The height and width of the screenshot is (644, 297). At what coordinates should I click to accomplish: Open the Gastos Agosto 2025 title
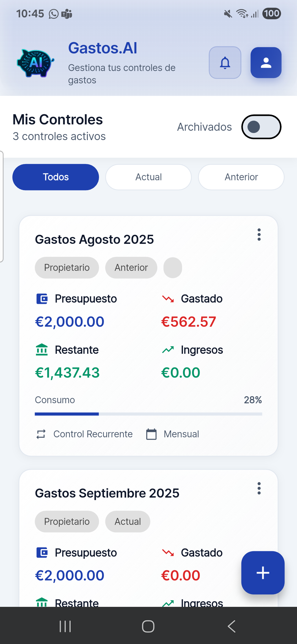(x=94, y=239)
